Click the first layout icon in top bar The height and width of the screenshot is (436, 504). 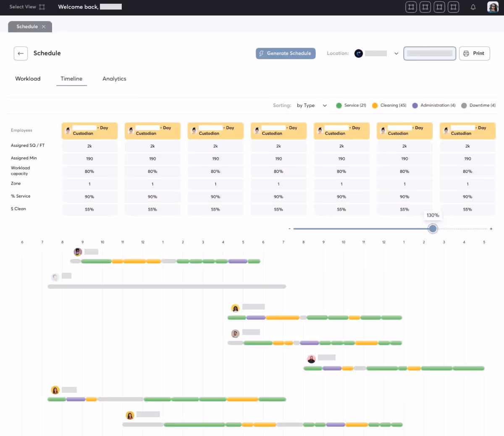pyautogui.click(x=411, y=7)
